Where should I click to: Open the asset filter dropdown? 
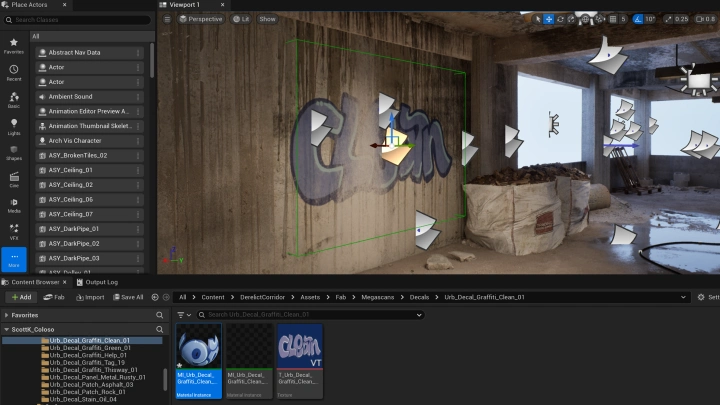click(x=184, y=315)
